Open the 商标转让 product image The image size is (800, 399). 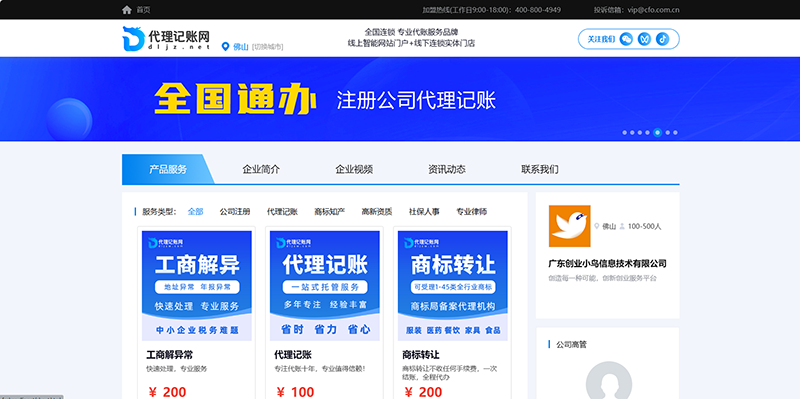[453, 286]
